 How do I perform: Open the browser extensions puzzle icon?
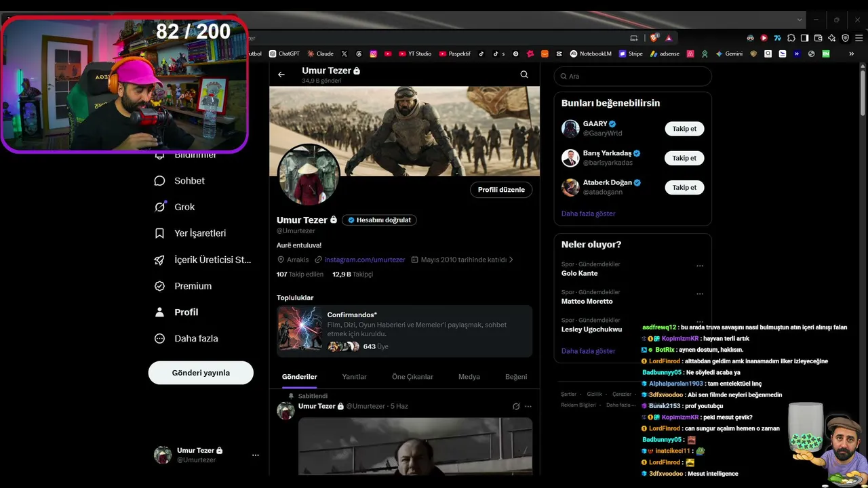[x=791, y=38]
